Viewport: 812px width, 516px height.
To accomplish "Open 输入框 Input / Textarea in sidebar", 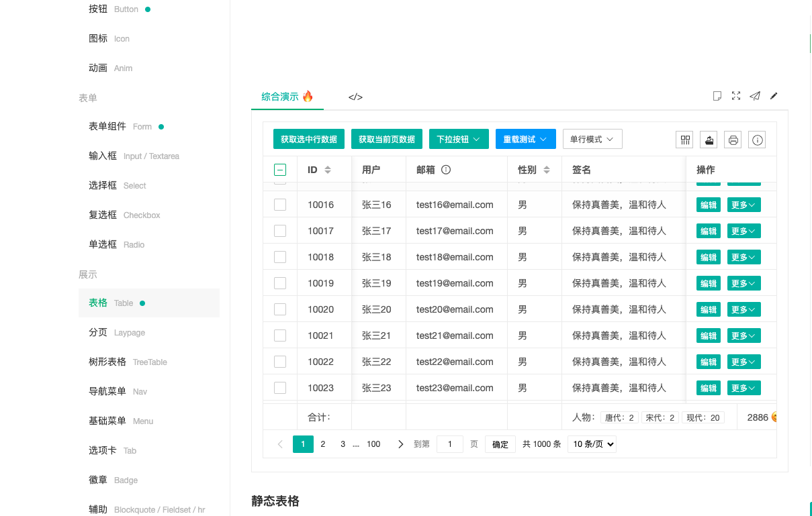I will (134, 156).
